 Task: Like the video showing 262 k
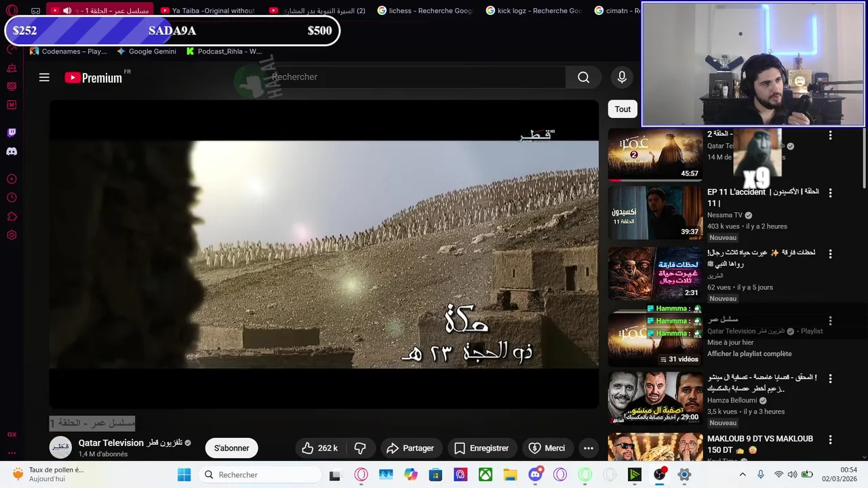(x=320, y=448)
